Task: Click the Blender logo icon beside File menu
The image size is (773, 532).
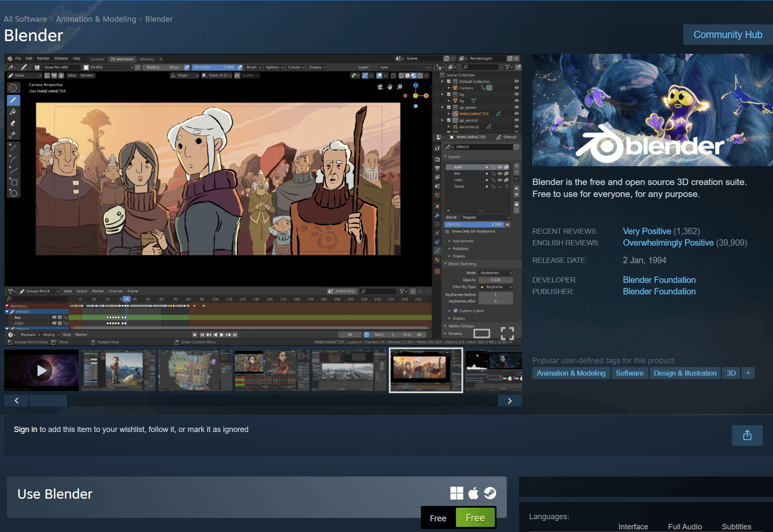Action: pyautogui.click(x=9, y=59)
